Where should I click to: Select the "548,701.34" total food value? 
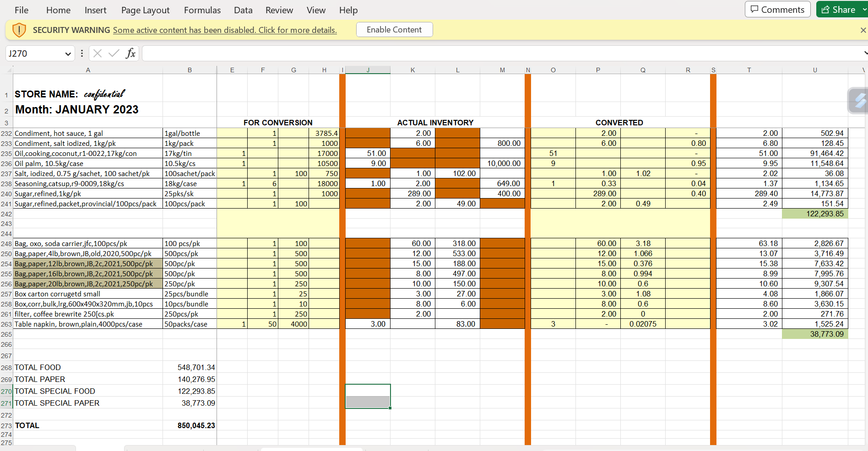pos(190,367)
